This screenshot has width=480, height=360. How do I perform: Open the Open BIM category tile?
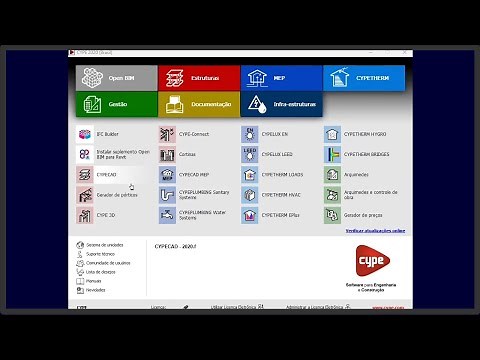117,78
